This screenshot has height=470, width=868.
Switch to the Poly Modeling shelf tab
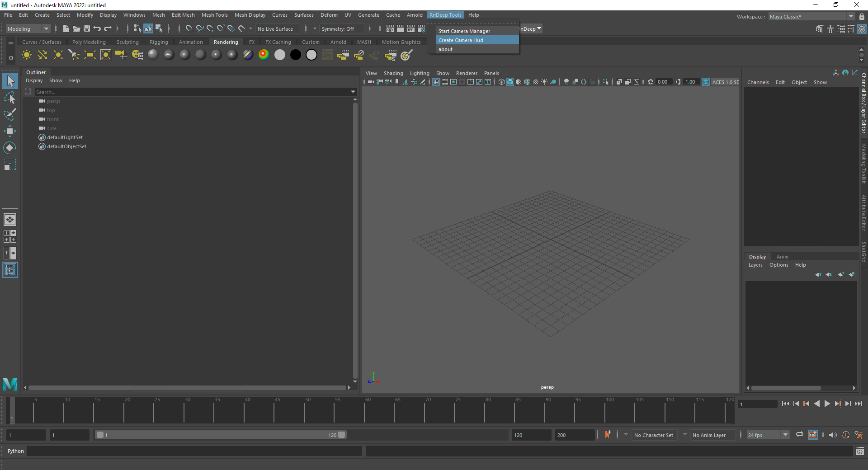pyautogui.click(x=89, y=42)
